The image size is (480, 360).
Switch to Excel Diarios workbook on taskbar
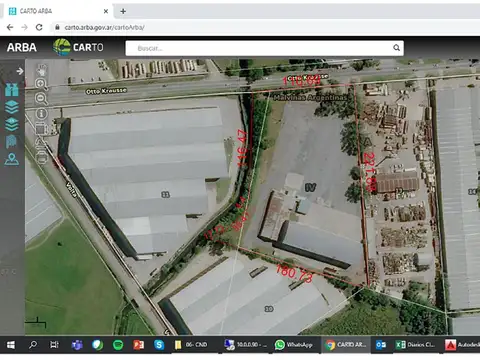coord(416,345)
